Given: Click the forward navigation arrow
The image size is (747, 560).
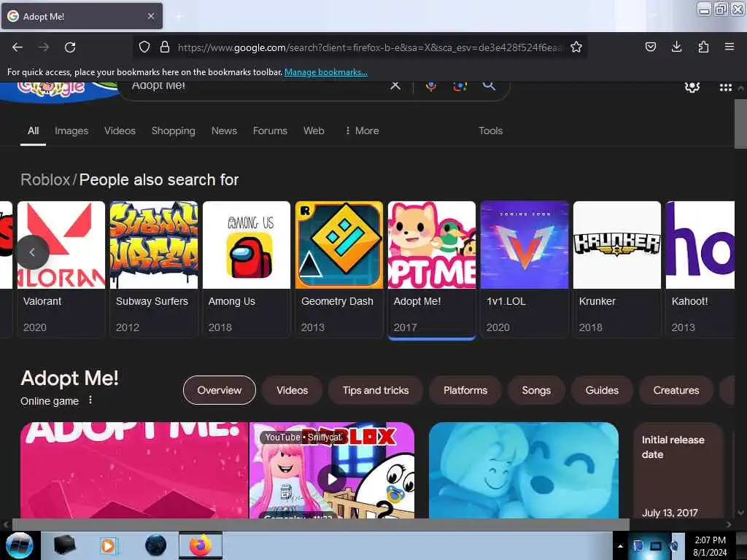Looking at the screenshot, I should tap(44, 47).
